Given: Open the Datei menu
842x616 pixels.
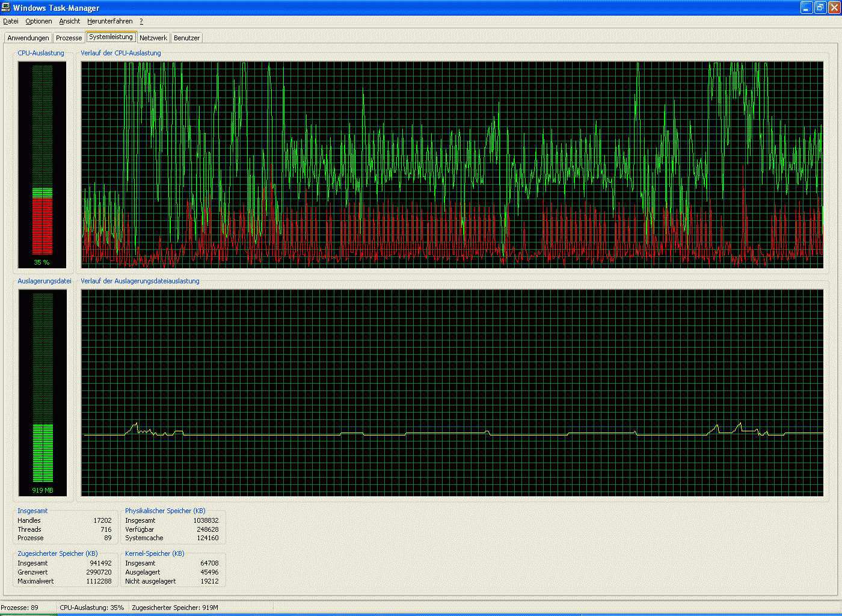Looking at the screenshot, I should (11, 21).
